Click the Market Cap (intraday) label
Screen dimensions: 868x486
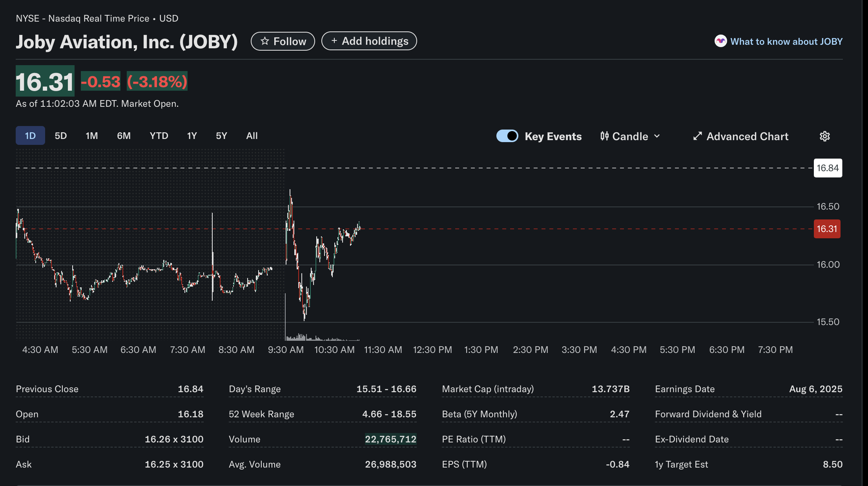(488, 389)
